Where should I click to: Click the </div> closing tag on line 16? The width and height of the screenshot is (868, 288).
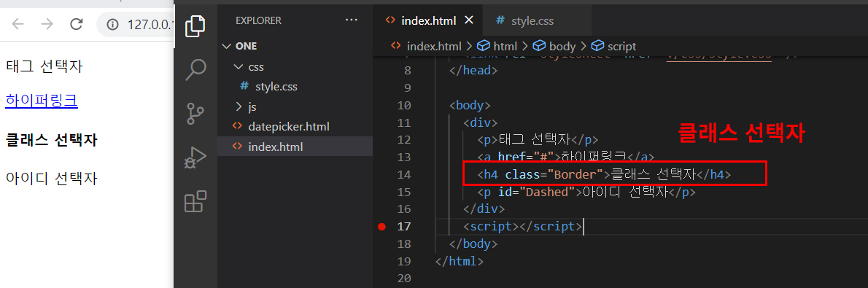coord(484,209)
